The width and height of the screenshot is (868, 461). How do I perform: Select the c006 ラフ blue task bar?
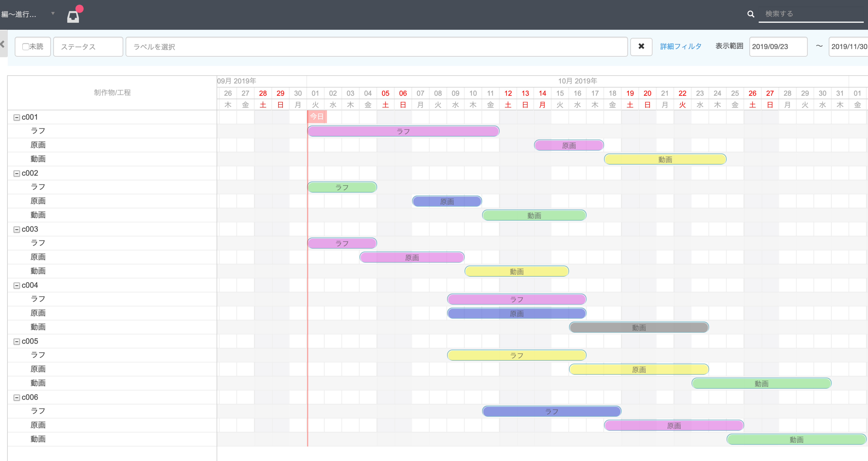point(552,411)
